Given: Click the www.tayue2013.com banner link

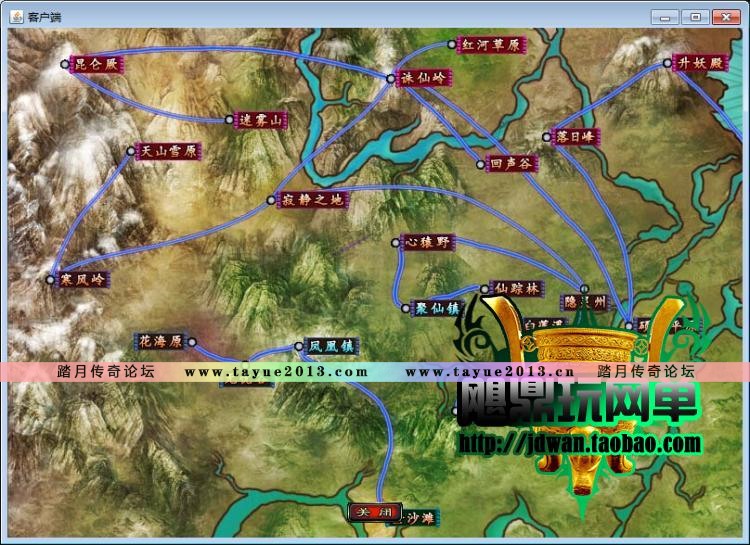Looking at the screenshot, I should [x=276, y=371].
